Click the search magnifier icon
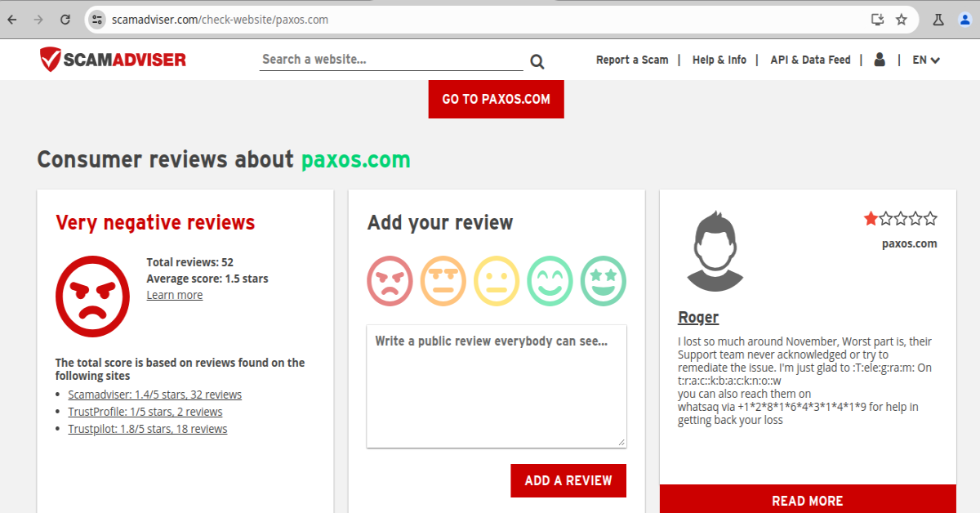 pos(537,61)
